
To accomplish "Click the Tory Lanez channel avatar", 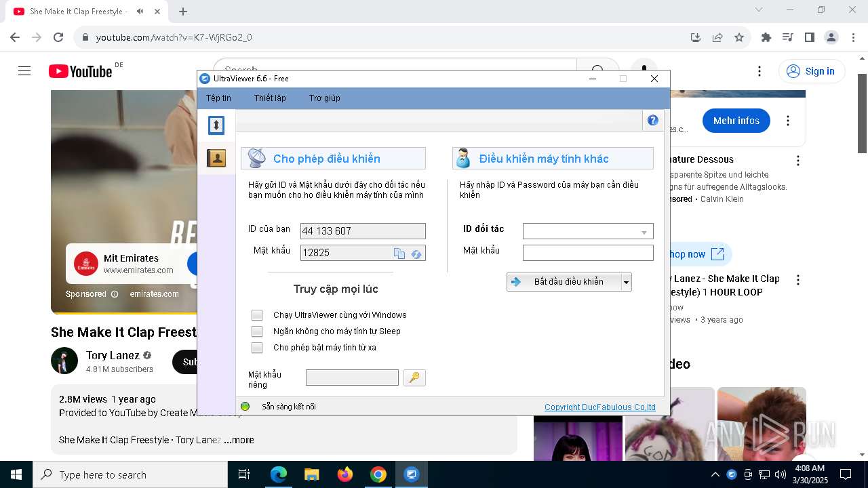I will pyautogui.click(x=64, y=361).
